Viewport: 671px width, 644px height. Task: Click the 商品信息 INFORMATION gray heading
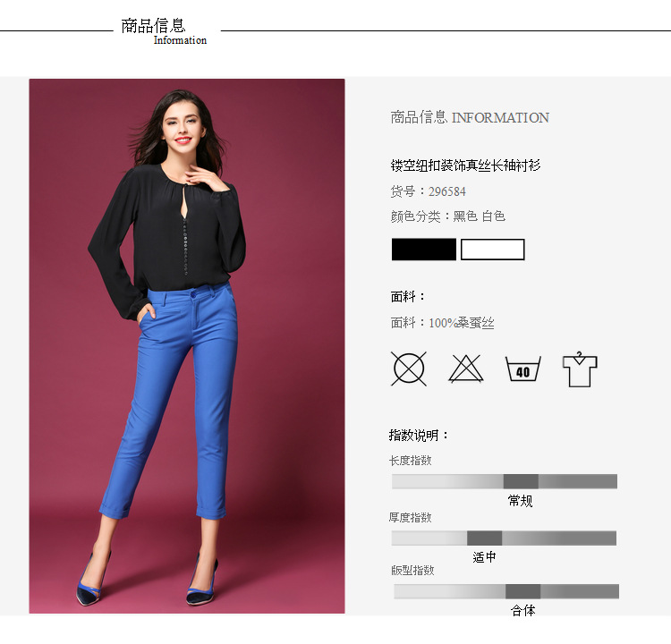[x=470, y=117]
